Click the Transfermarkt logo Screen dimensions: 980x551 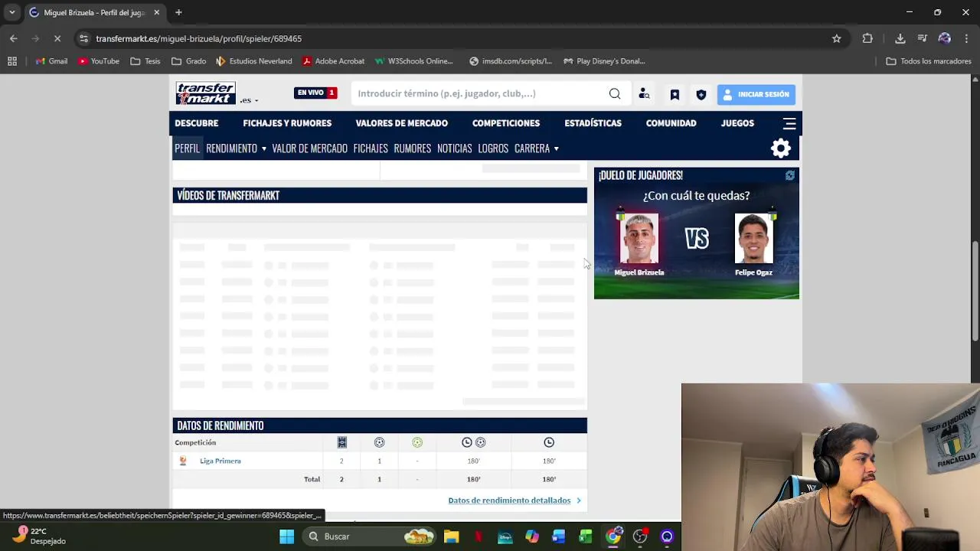point(205,93)
